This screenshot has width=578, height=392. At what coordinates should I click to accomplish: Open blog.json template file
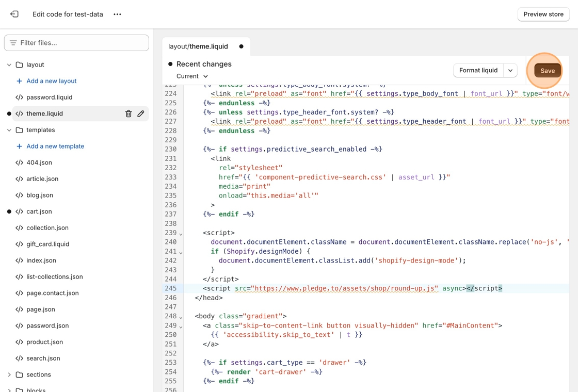click(40, 195)
